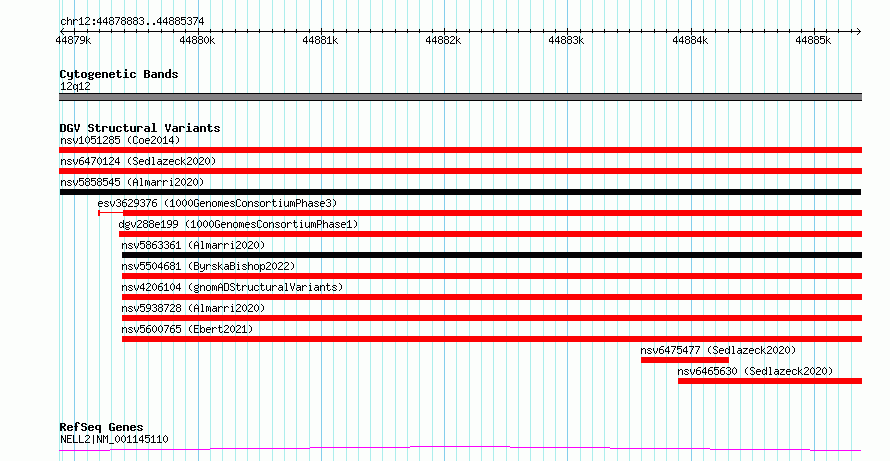The width and height of the screenshot is (890, 461).
Task: Click the 44885k ruler tick label
Action: click(x=813, y=40)
